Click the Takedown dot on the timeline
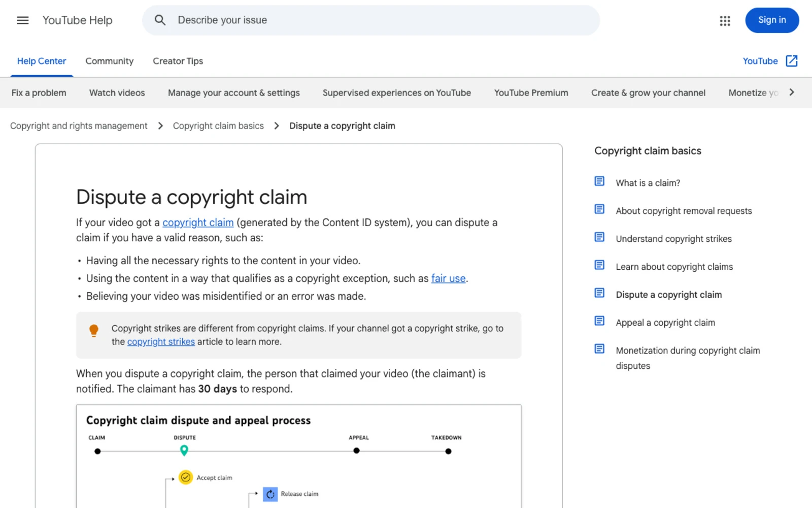The height and width of the screenshot is (508, 812). 448,451
